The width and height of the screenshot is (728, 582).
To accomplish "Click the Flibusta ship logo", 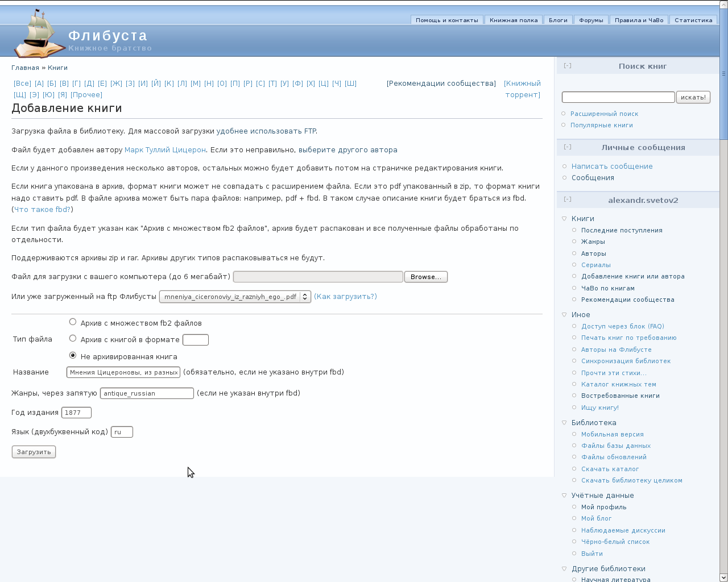I will pos(39,34).
